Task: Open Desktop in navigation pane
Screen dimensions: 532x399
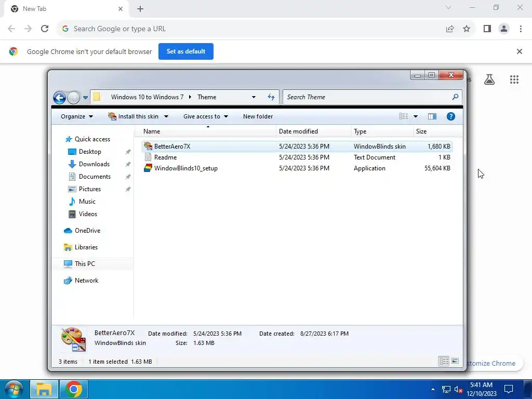Action: [85, 152]
